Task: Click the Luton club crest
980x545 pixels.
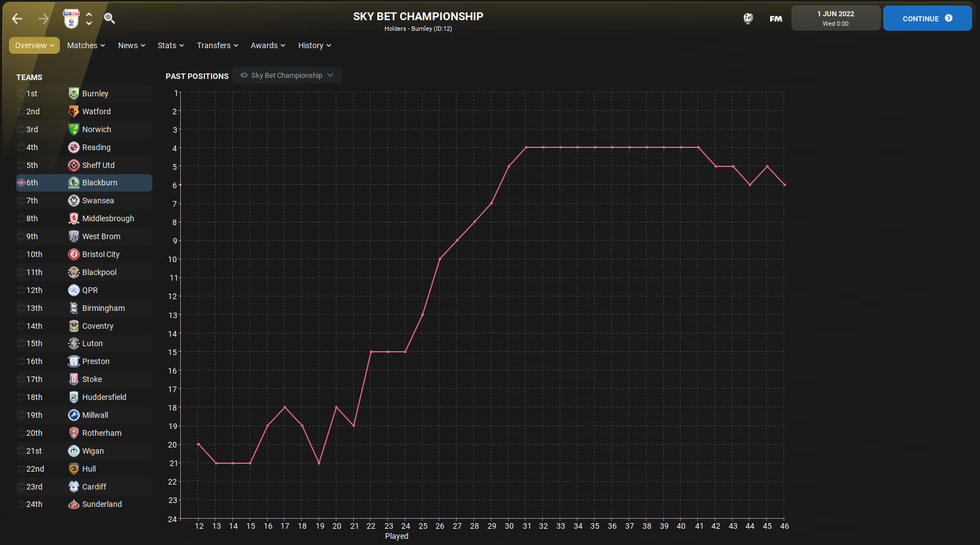Action: (x=74, y=343)
